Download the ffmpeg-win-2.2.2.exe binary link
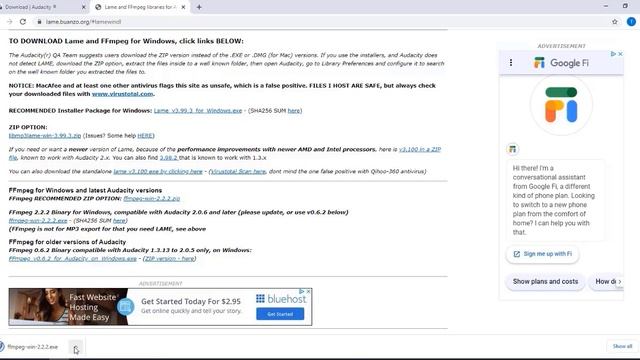Image resolution: width=640 pixels, height=360 pixels. (38, 220)
